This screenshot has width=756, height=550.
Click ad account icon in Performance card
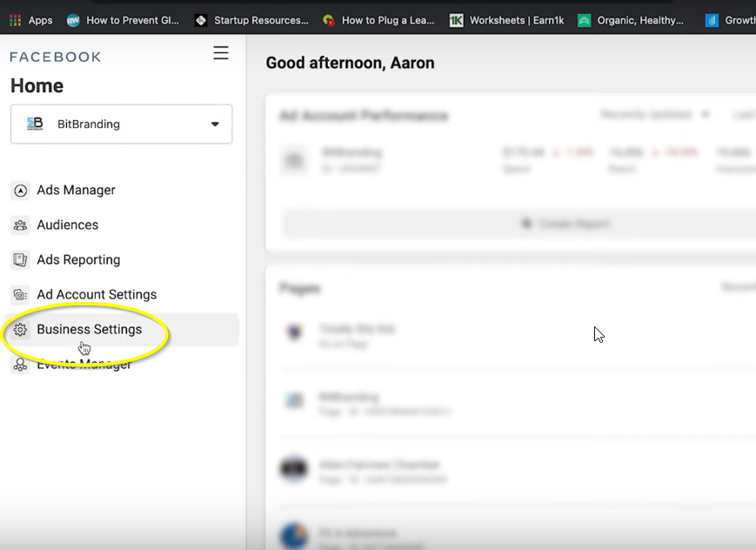pyautogui.click(x=294, y=160)
